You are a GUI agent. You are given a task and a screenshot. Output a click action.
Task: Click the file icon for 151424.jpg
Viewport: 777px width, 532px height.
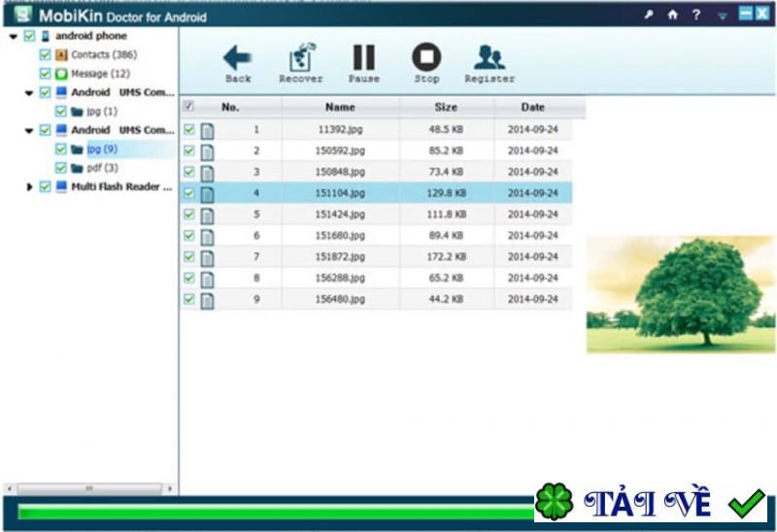tap(207, 216)
